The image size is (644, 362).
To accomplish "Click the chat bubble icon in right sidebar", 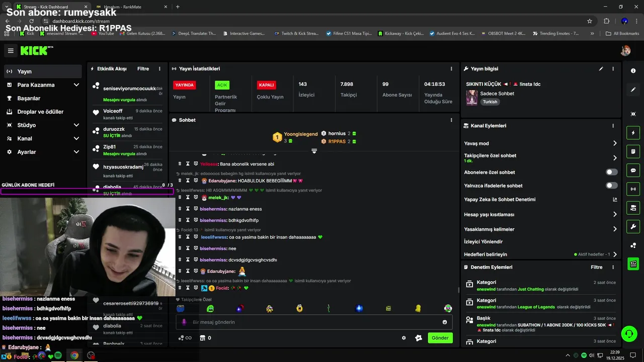I will [x=633, y=170].
